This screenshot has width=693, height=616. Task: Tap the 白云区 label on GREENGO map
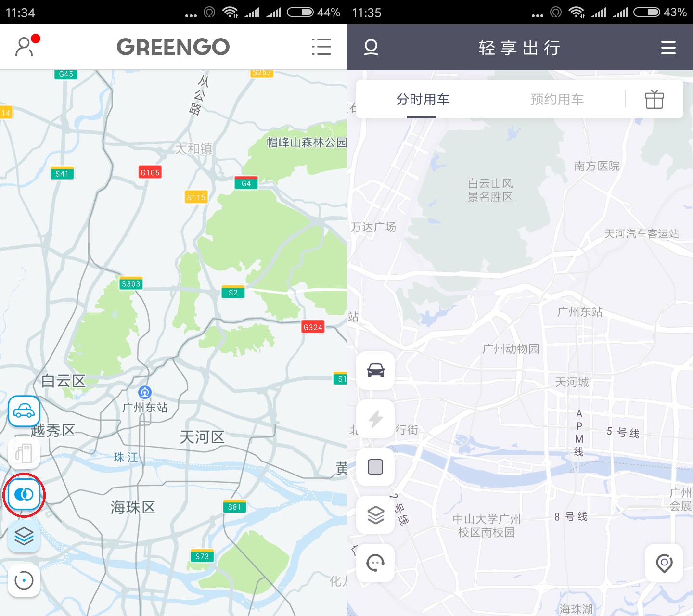pos(63,381)
